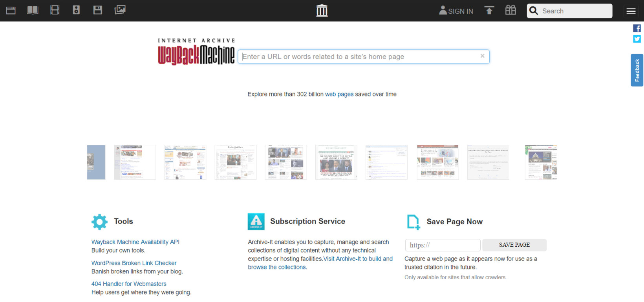Open the Images icon in top bar
The image size is (644, 302).
[120, 10]
